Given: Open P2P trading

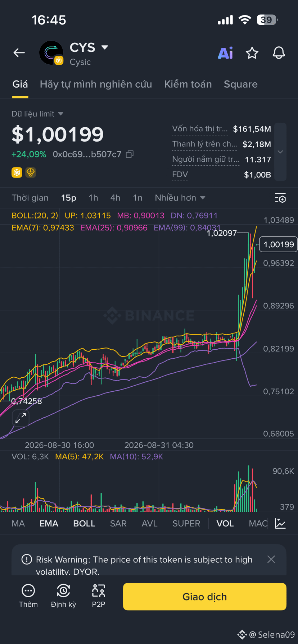Looking at the screenshot, I should click(99, 596).
